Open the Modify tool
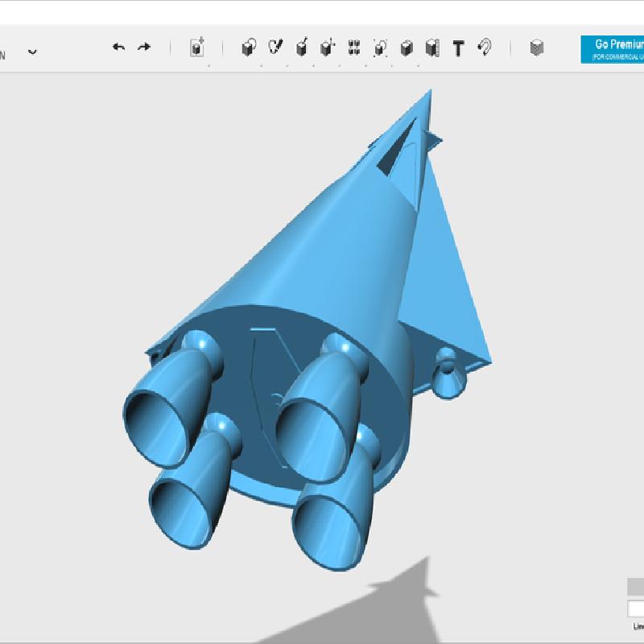The width and height of the screenshot is (644, 644). [327, 48]
